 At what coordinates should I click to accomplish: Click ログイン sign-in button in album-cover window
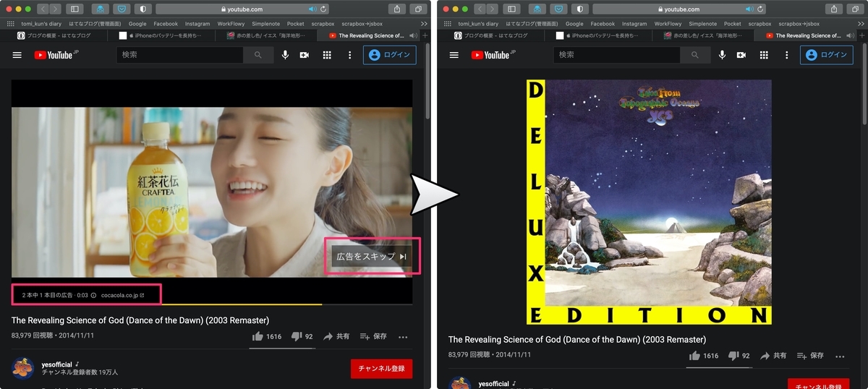coord(826,55)
